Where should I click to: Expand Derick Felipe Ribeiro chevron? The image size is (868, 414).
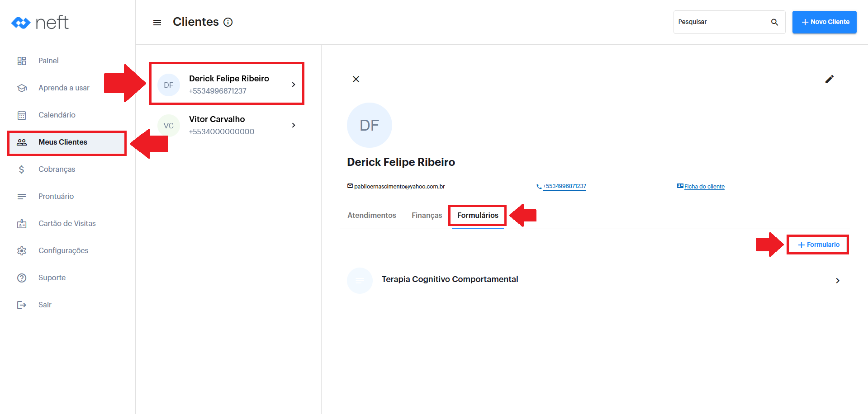tap(294, 85)
